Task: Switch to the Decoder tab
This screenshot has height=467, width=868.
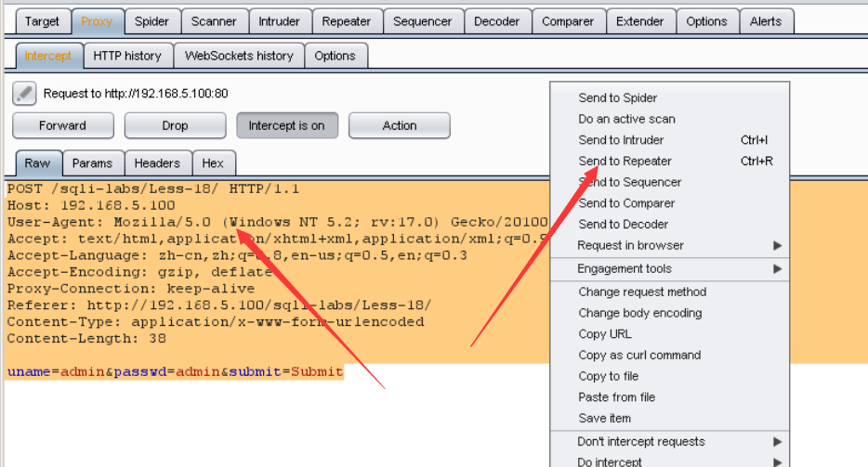Action: tap(497, 21)
